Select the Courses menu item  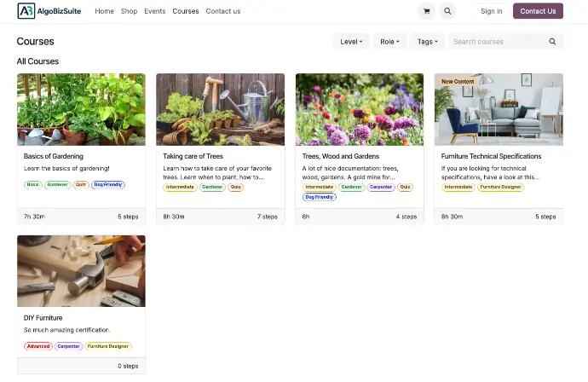click(x=185, y=11)
